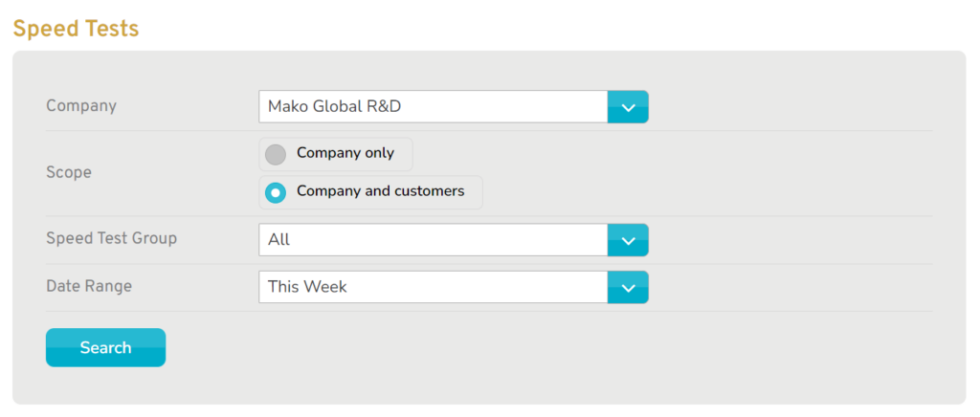Image resolution: width=980 pixels, height=417 pixels.
Task: Click the Speed Test Group field showing All
Action: pyautogui.click(x=434, y=240)
